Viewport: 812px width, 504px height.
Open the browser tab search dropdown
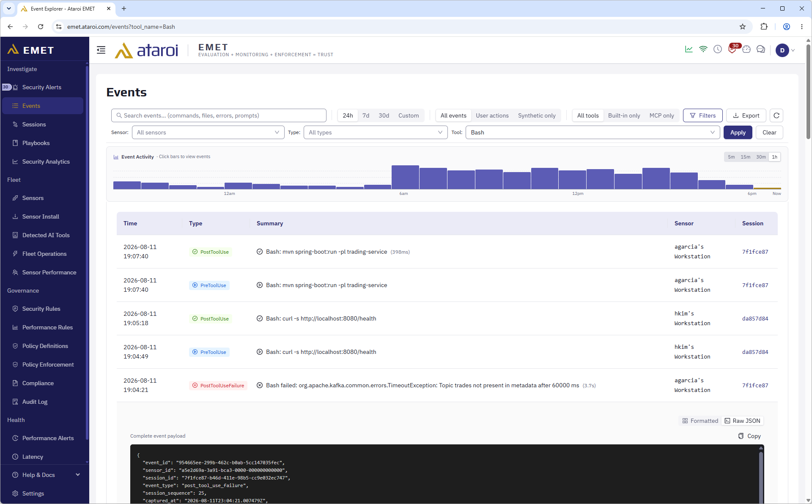point(8,8)
